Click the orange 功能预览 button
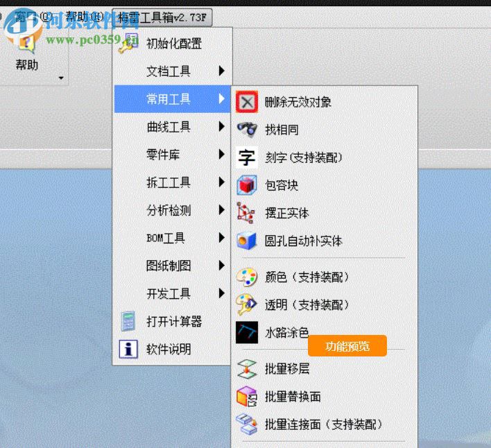 click(347, 346)
